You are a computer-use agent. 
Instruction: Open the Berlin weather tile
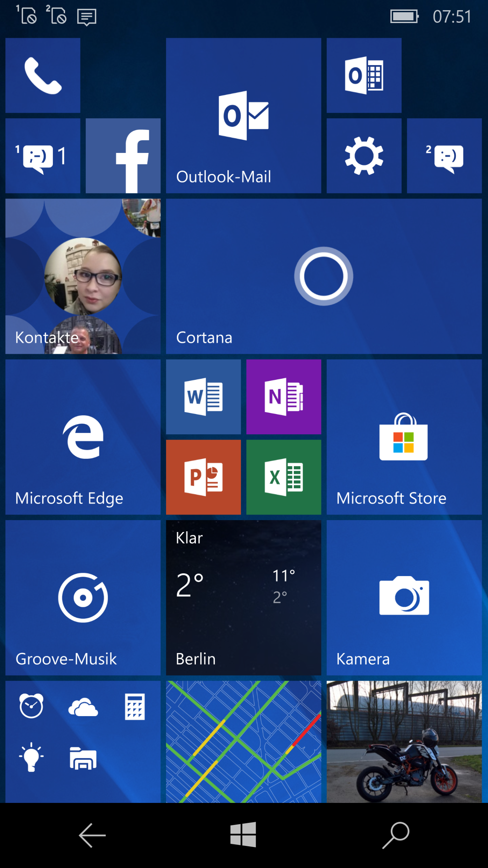click(243, 597)
